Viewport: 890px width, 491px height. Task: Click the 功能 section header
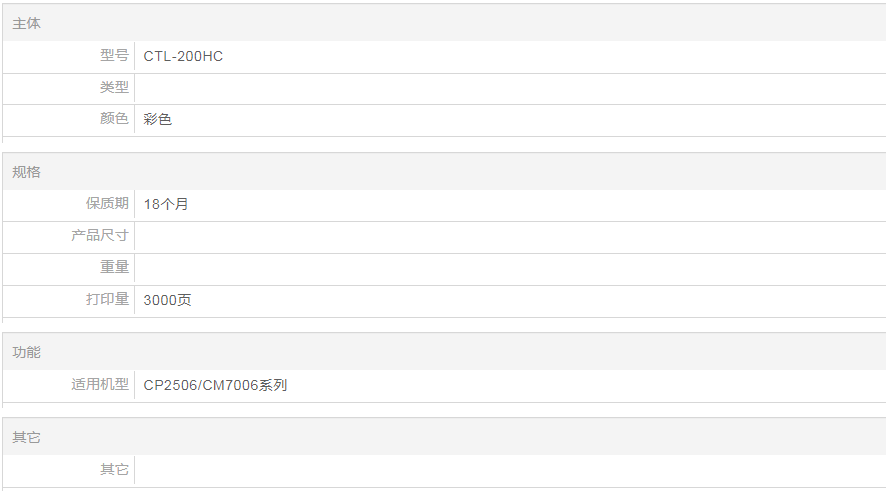(x=26, y=352)
